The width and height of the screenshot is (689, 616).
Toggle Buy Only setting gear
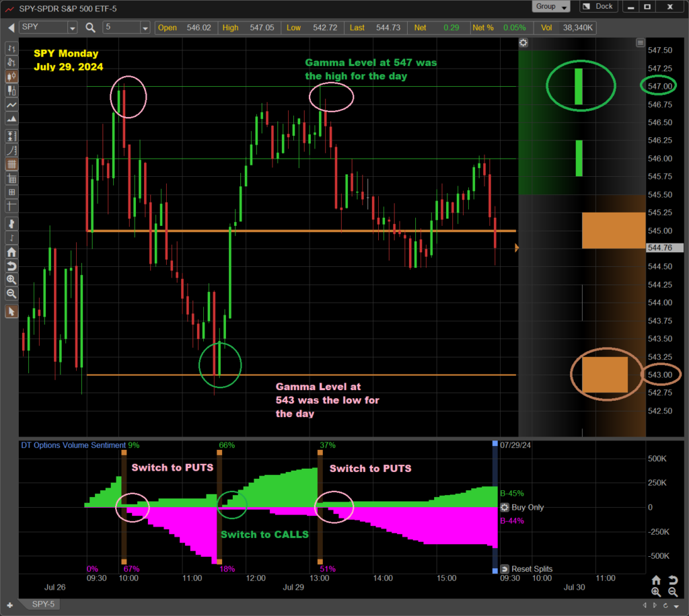tap(505, 508)
